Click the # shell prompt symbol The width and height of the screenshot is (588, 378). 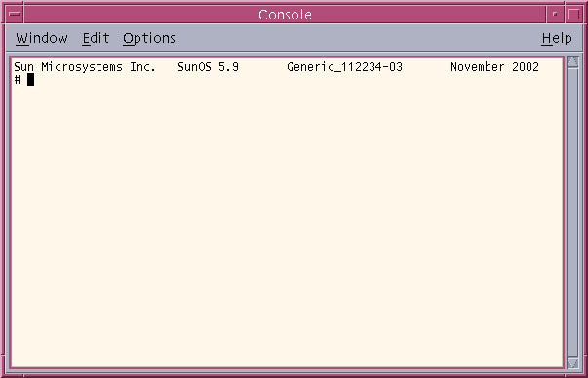click(18, 80)
